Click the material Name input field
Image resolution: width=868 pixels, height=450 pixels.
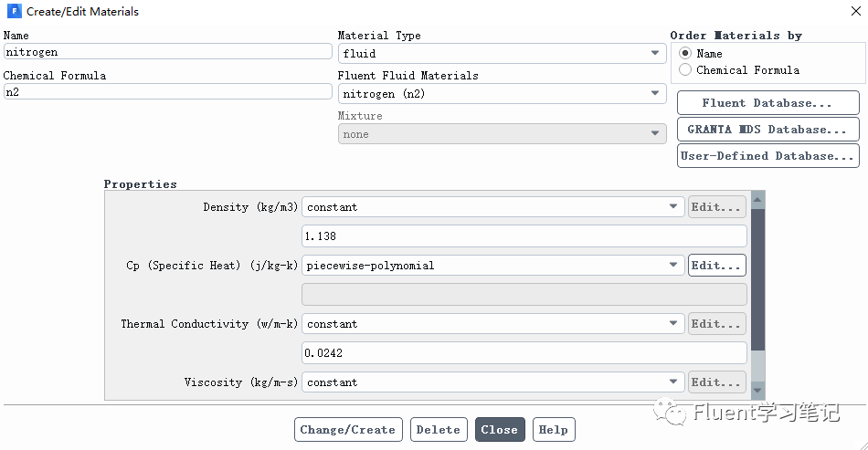pyautogui.click(x=167, y=53)
